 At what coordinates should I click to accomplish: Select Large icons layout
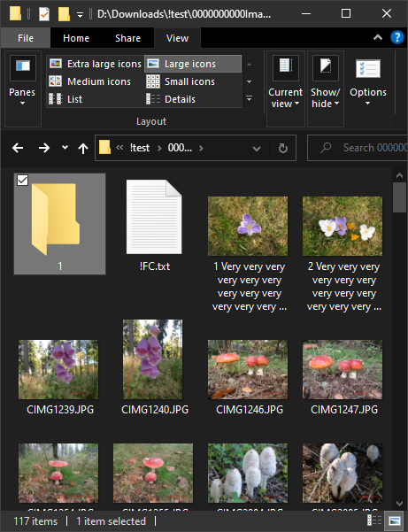pos(193,64)
